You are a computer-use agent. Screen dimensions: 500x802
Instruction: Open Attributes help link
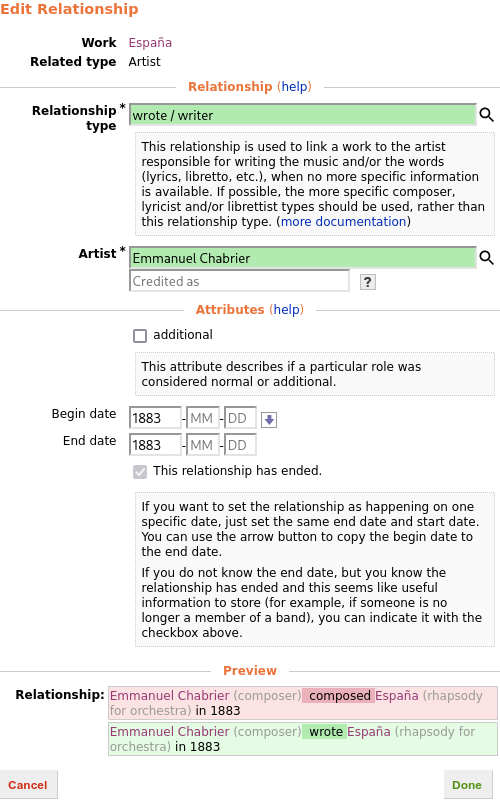click(x=286, y=309)
